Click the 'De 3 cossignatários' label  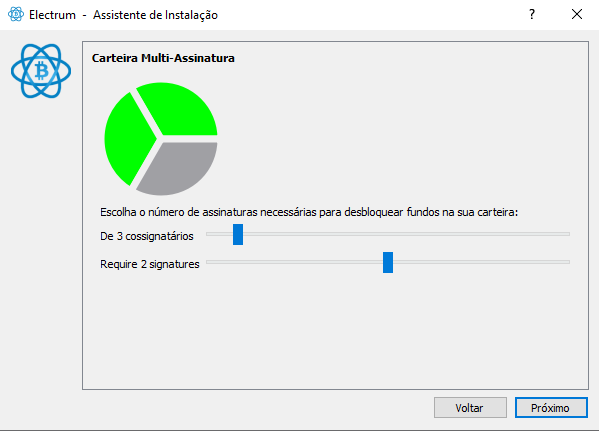[x=147, y=236]
